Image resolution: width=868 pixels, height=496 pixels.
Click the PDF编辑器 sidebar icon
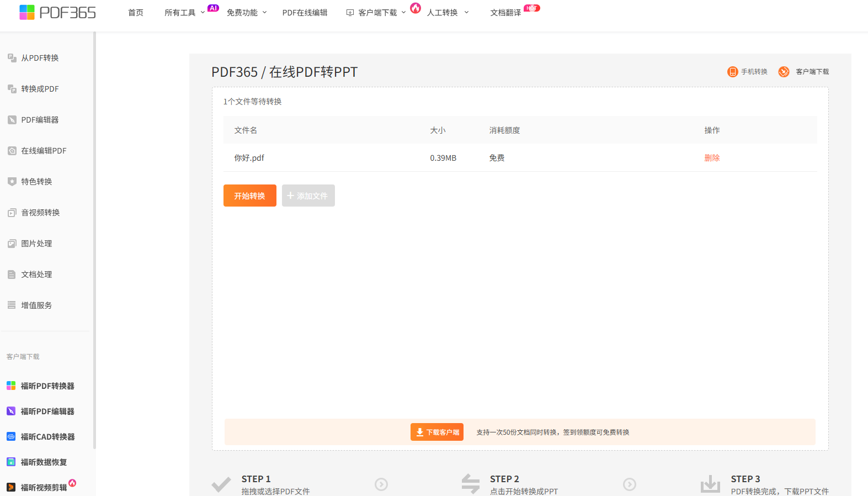12,119
